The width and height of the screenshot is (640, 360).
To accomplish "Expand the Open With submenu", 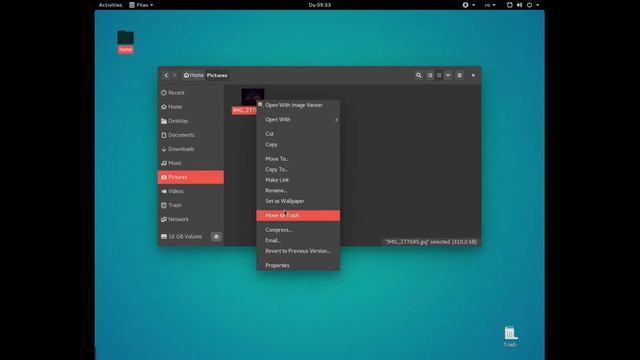I will point(298,120).
